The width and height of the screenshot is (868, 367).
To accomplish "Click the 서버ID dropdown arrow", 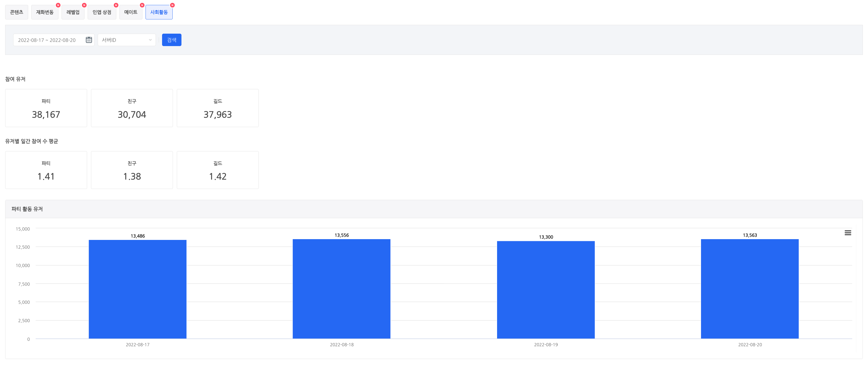I will 150,40.
